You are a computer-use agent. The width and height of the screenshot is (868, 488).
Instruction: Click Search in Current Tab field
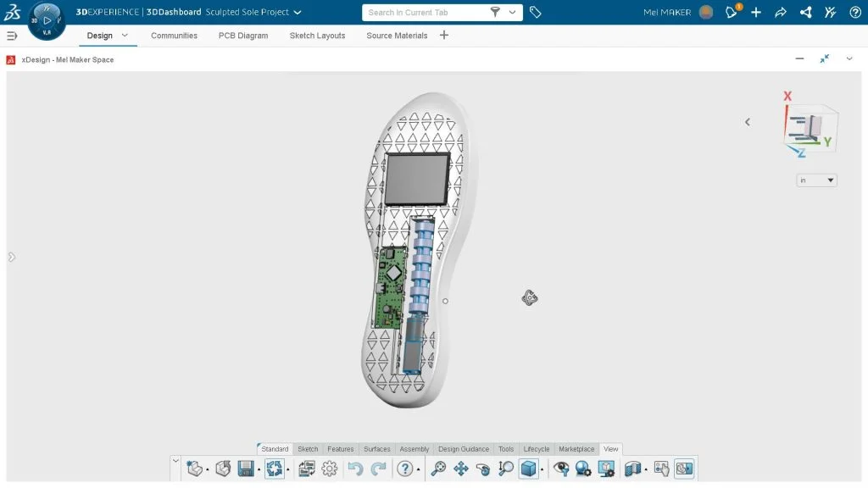coord(426,12)
